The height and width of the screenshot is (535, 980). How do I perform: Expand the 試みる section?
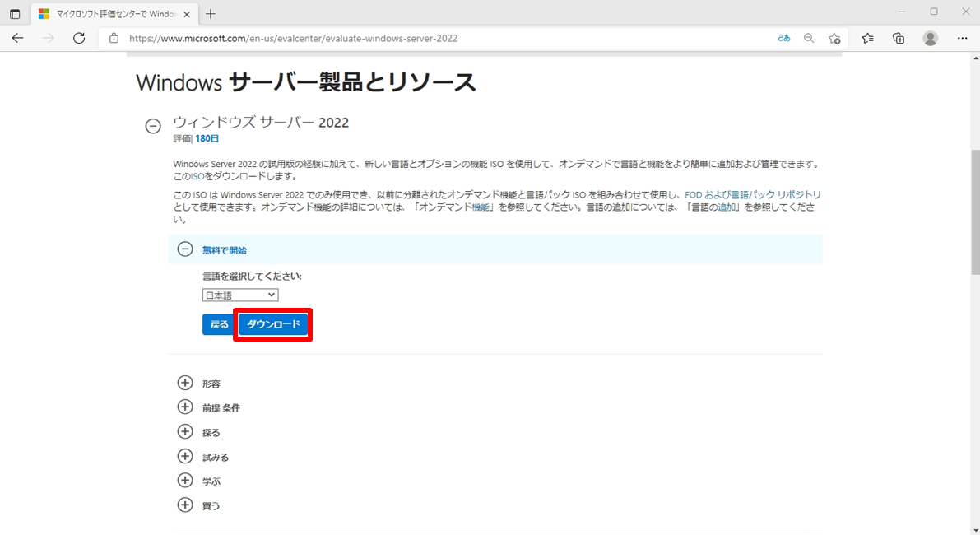pos(185,456)
